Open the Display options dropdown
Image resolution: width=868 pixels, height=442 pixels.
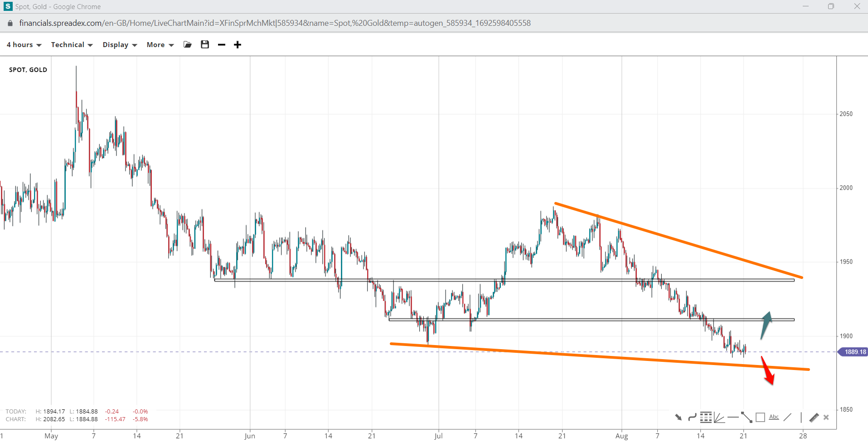[x=120, y=44]
